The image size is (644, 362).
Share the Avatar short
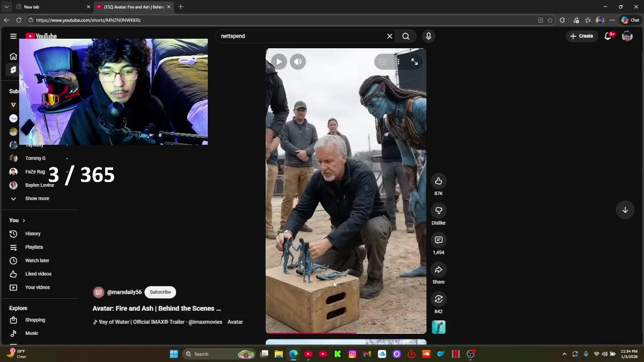[x=438, y=270]
